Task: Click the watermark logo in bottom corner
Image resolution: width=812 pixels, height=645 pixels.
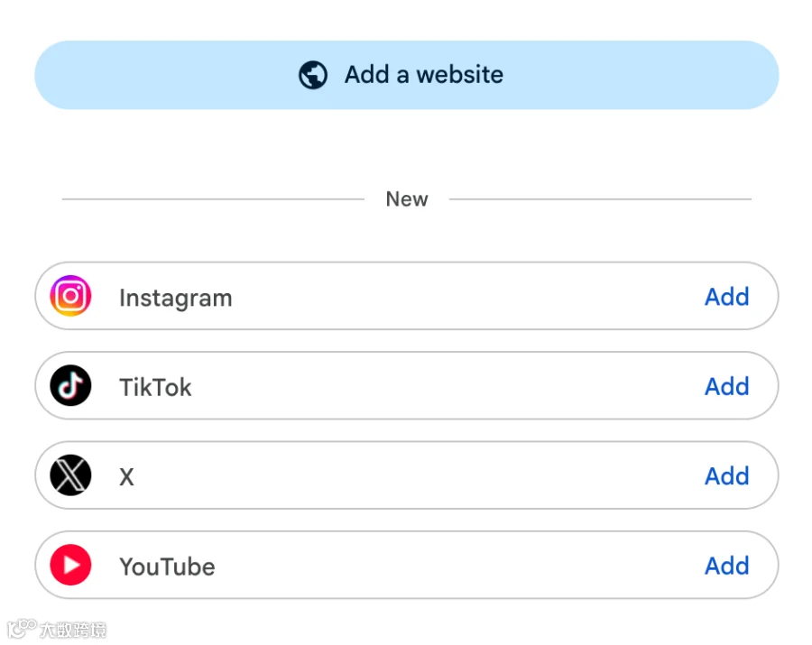Action: [x=57, y=629]
